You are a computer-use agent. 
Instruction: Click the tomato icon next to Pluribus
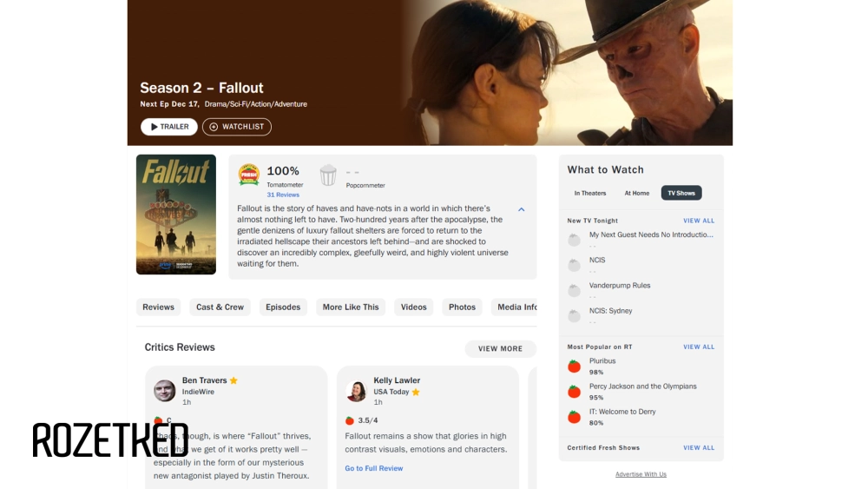(x=574, y=367)
